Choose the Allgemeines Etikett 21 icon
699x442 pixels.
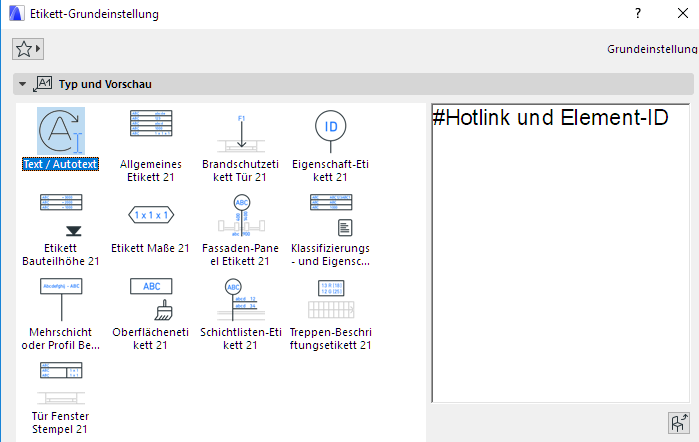pos(151,124)
